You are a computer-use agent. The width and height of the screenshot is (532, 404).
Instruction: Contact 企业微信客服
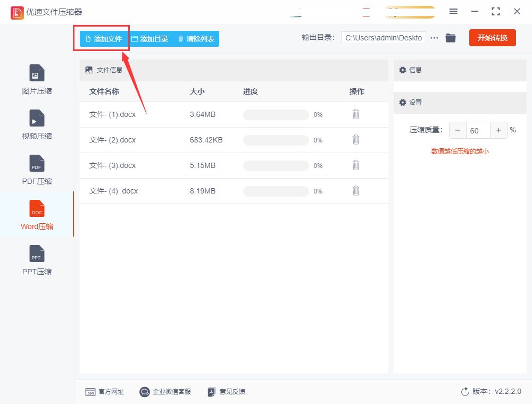165,392
